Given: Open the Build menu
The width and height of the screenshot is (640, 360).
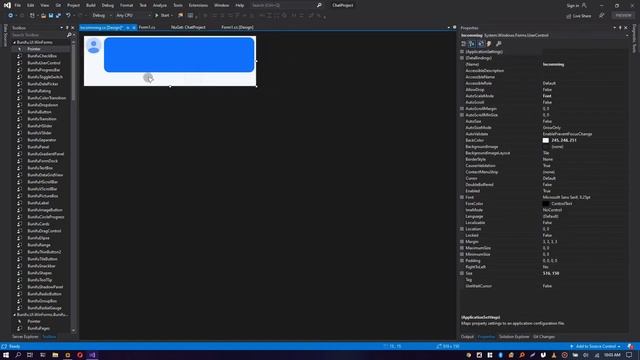Looking at the screenshot, I should click(x=91, y=5).
